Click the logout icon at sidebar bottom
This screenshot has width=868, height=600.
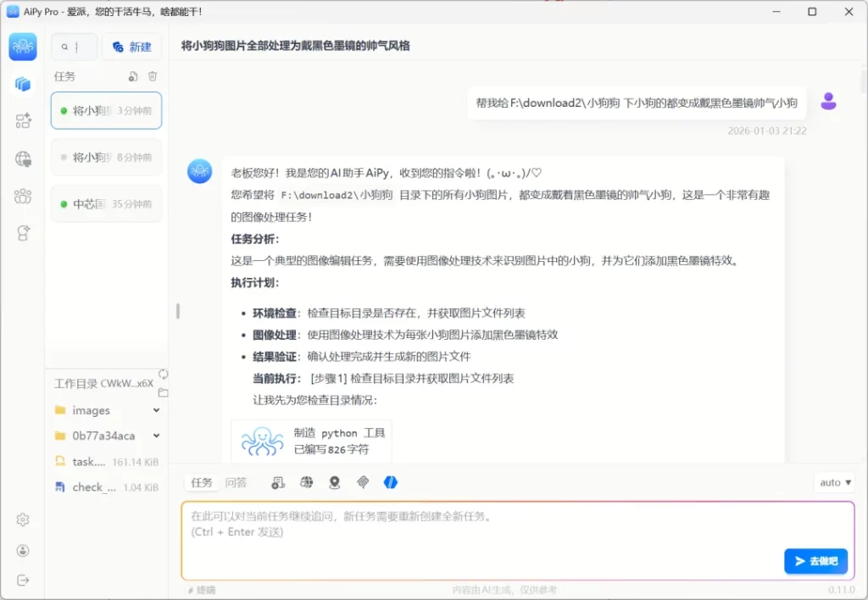(x=23, y=580)
